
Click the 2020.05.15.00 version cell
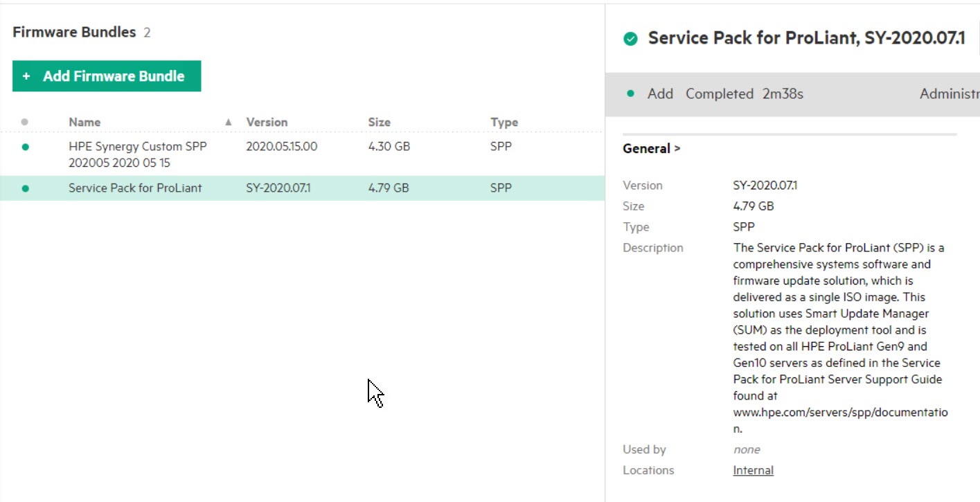[x=281, y=147]
